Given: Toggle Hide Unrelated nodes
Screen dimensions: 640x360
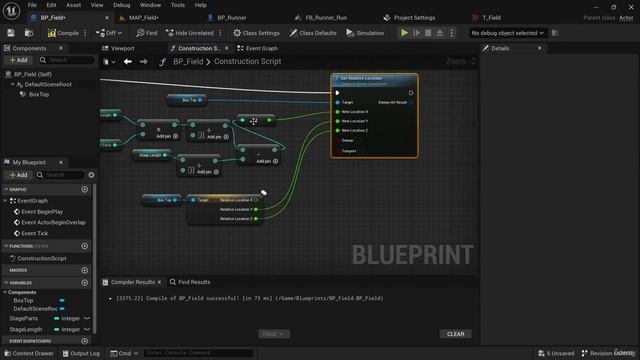Looking at the screenshot, I should (190, 33).
